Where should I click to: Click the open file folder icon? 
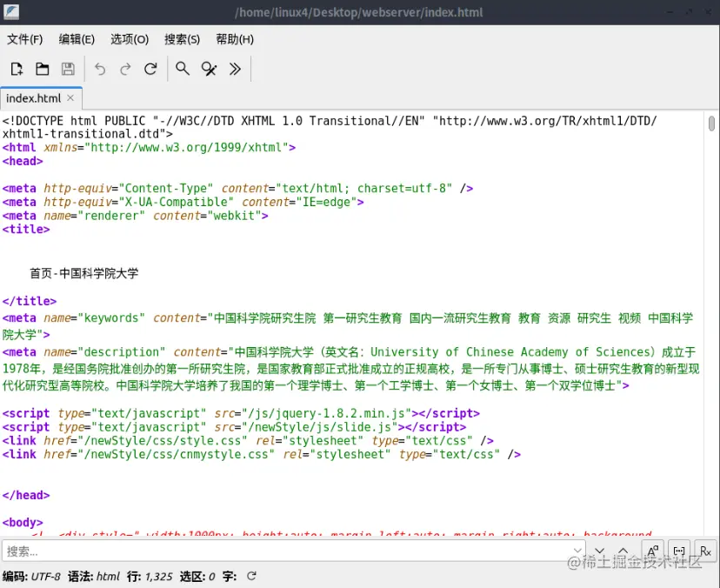click(x=43, y=69)
